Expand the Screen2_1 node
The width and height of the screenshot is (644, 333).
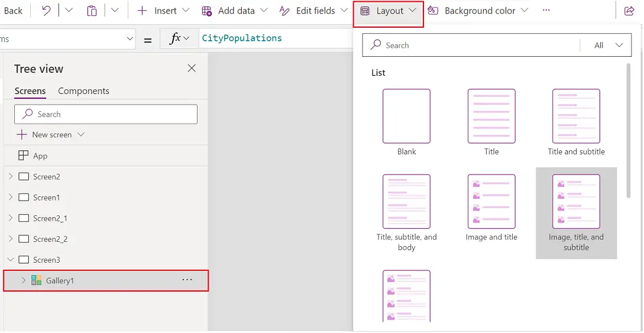pyautogui.click(x=11, y=218)
